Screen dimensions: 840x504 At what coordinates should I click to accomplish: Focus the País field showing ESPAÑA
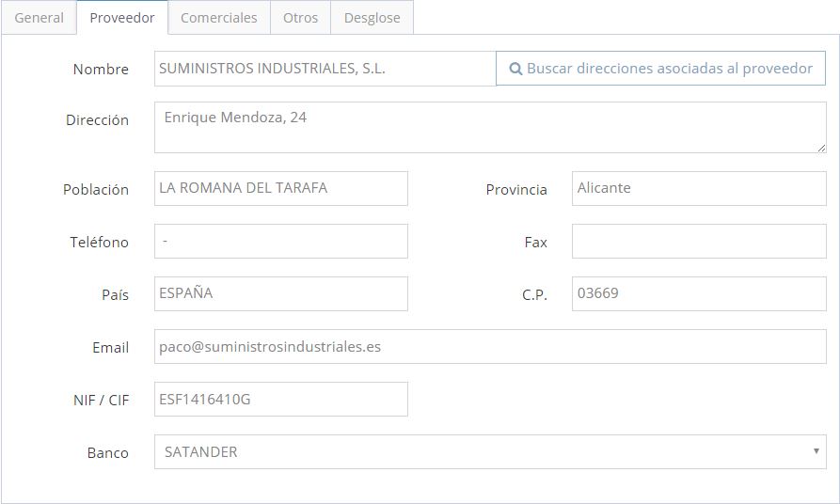pyautogui.click(x=280, y=293)
